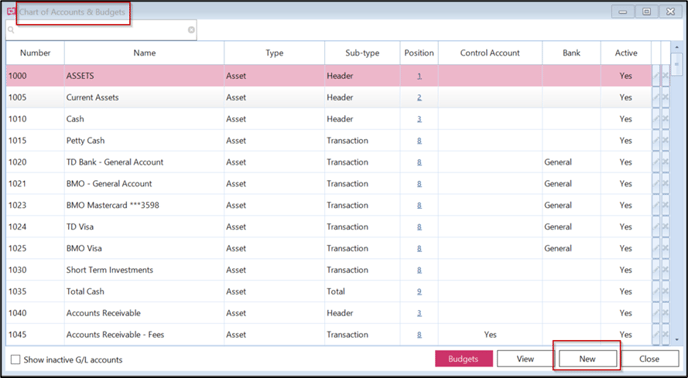Image resolution: width=688 pixels, height=378 pixels.
Task: Sort by the Sub-type column header
Action: pos(362,53)
